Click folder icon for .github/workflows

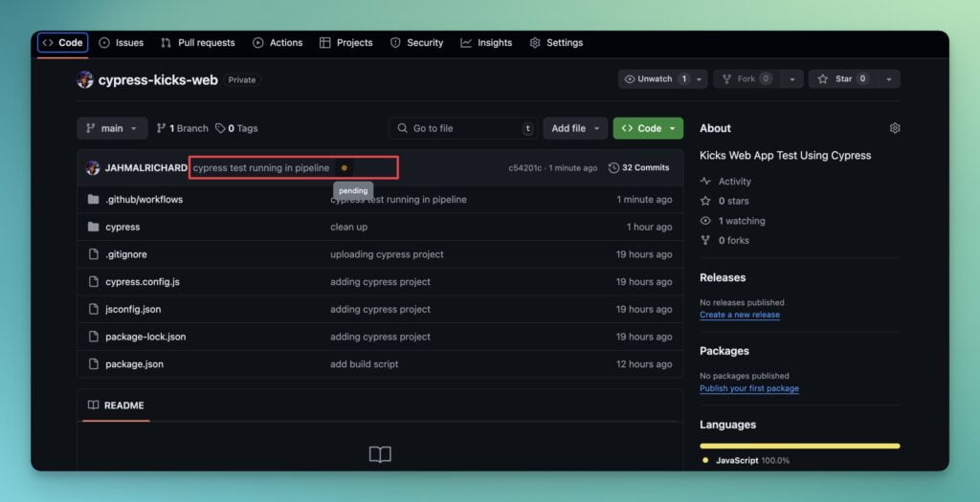(x=93, y=199)
